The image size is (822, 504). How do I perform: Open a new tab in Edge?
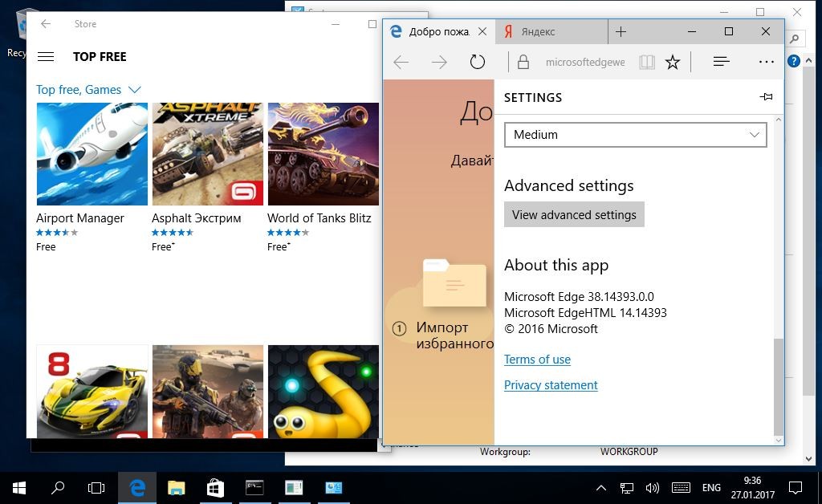621,32
